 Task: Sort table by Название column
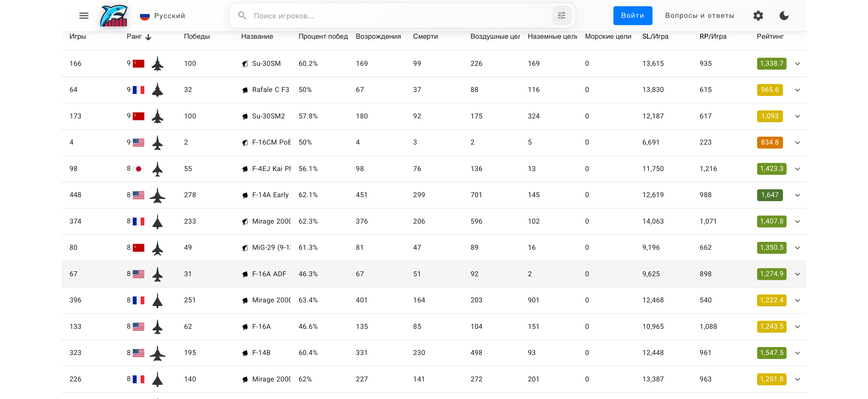[x=257, y=36]
